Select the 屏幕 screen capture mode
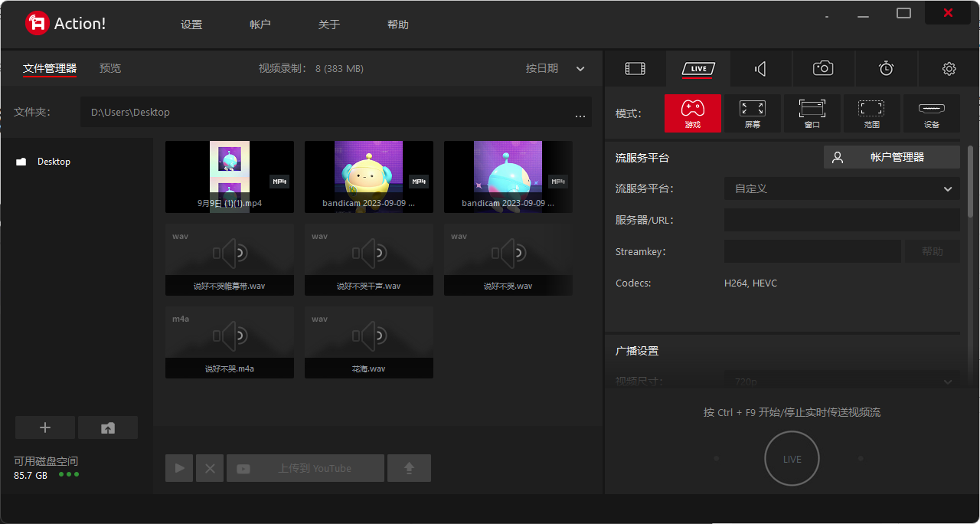 click(x=752, y=113)
